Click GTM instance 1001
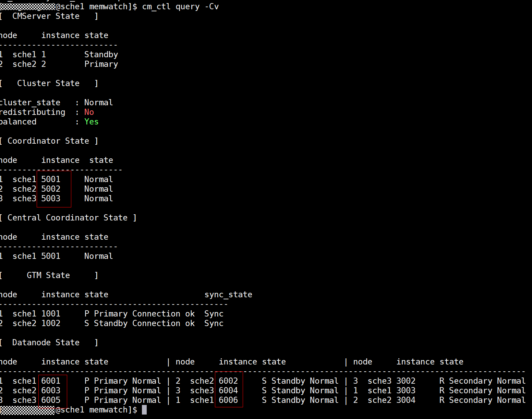Viewport: 532px width, 419px height. coord(51,314)
